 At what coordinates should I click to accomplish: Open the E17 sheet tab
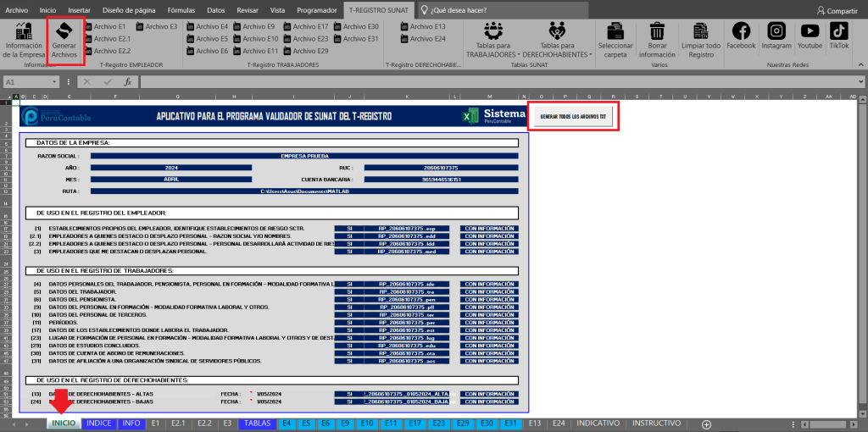415,424
